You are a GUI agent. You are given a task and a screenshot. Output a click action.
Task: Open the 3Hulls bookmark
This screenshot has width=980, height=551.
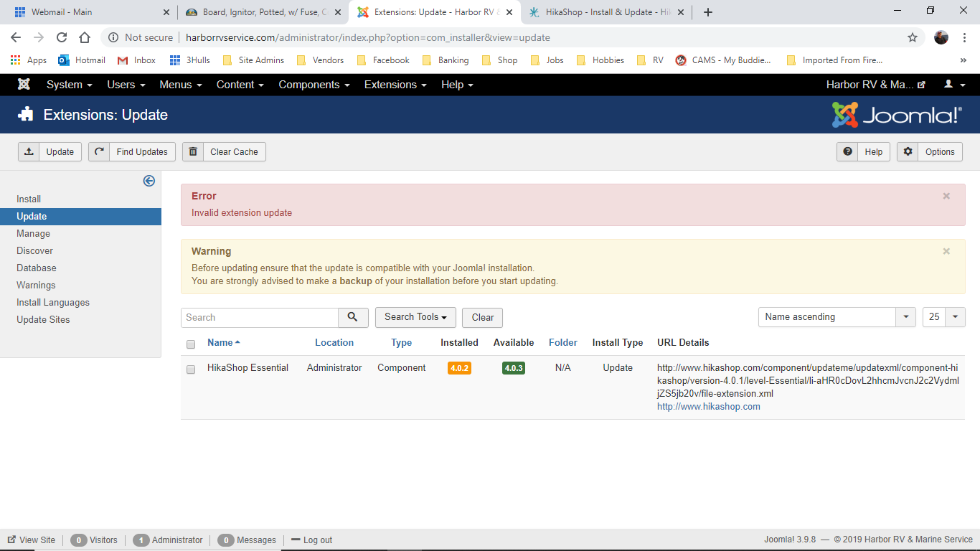tap(190, 60)
